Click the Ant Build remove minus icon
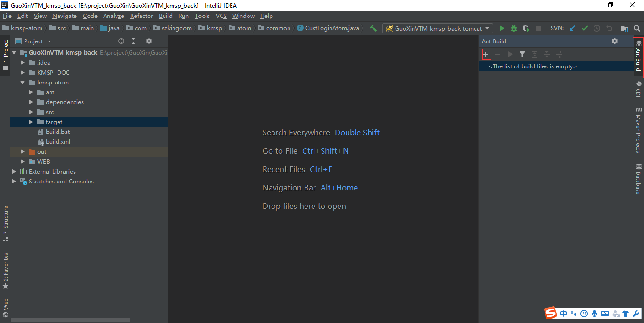The image size is (644, 323). point(498,54)
